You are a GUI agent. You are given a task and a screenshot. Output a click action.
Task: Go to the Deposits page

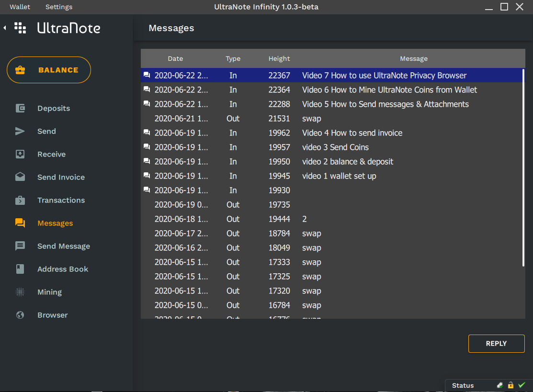pyautogui.click(x=54, y=108)
